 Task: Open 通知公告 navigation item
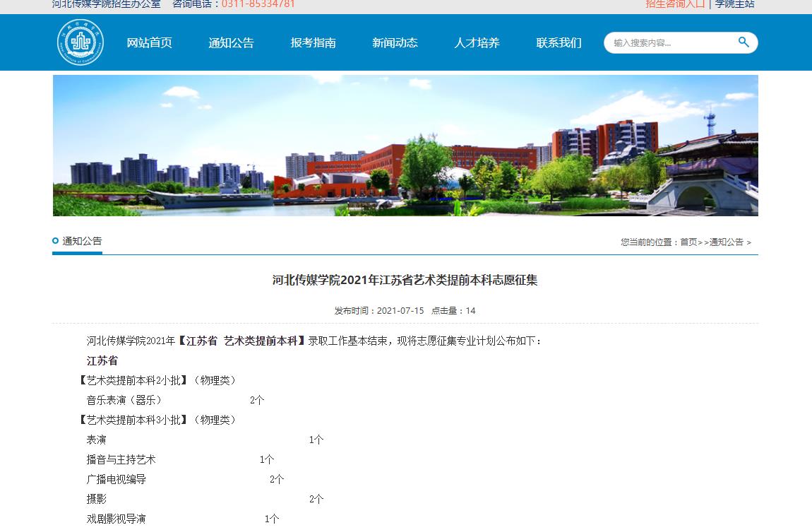coord(231,43)
